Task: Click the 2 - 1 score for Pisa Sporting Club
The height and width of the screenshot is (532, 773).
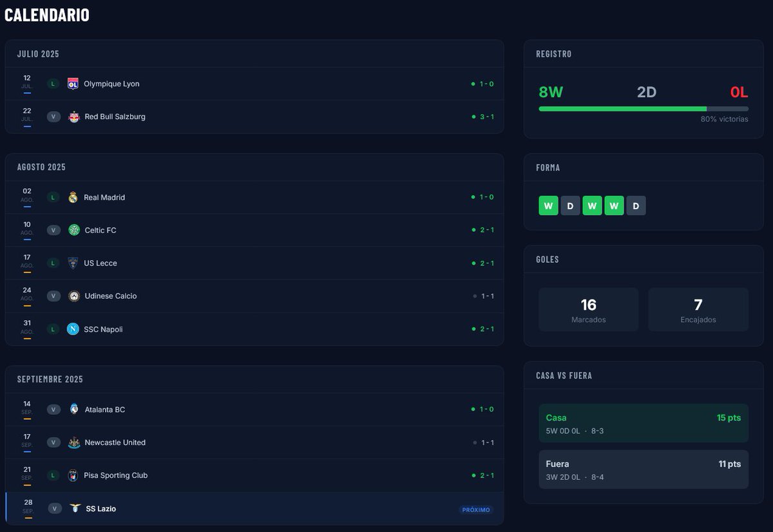Action: [486, 475]
